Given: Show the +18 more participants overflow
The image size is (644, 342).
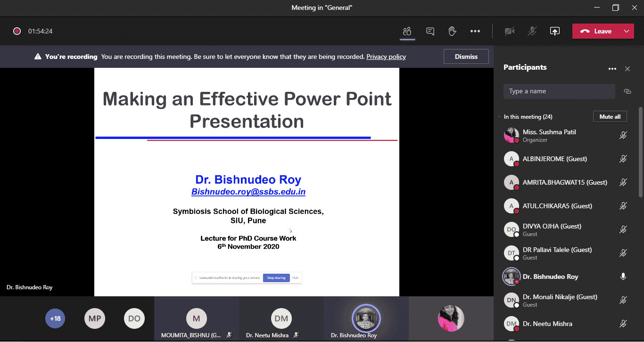Looking at the screenshot, I should [55, 319].
